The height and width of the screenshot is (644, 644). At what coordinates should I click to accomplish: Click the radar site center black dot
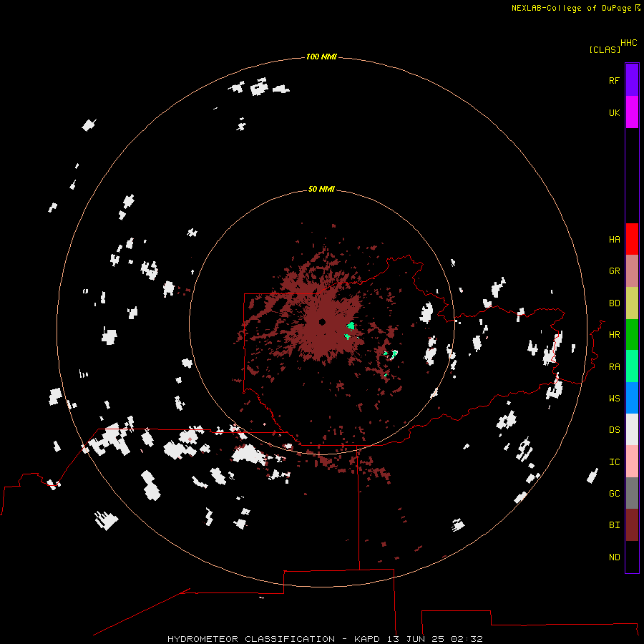322,322
